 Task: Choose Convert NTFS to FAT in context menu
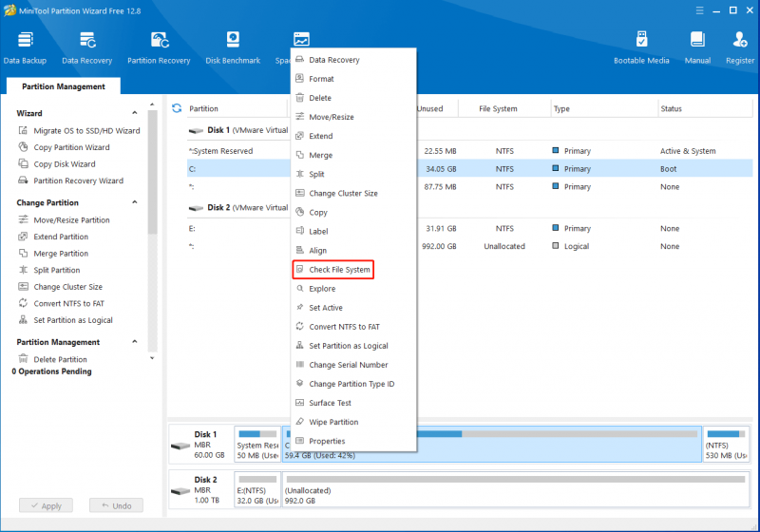coord(353,327)
